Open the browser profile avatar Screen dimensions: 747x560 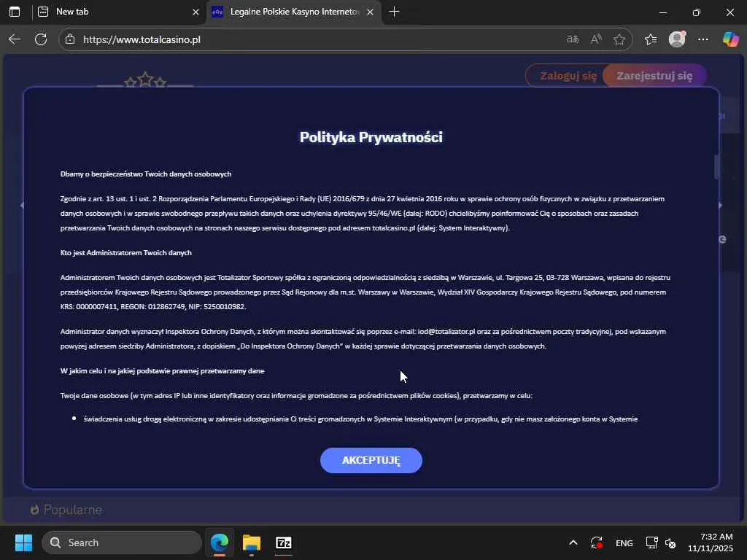click(x=677, y=39)
